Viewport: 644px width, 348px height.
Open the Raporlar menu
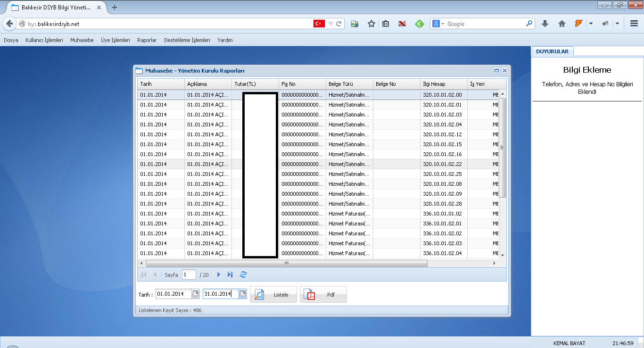(147, 40)
